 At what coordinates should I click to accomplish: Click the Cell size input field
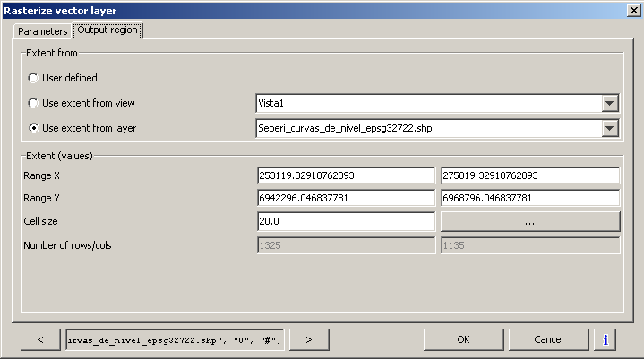(x=346, y=221)
